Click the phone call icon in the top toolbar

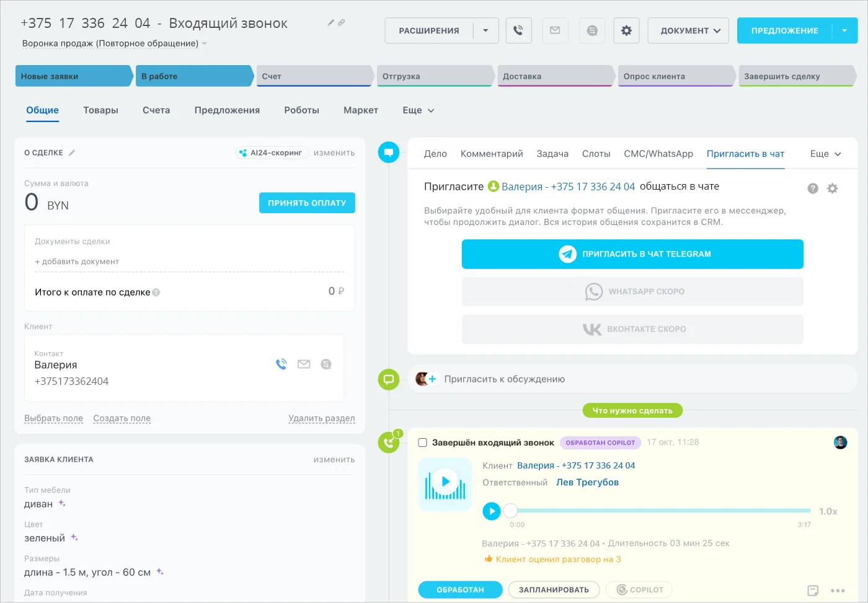(x=519, y=30)
